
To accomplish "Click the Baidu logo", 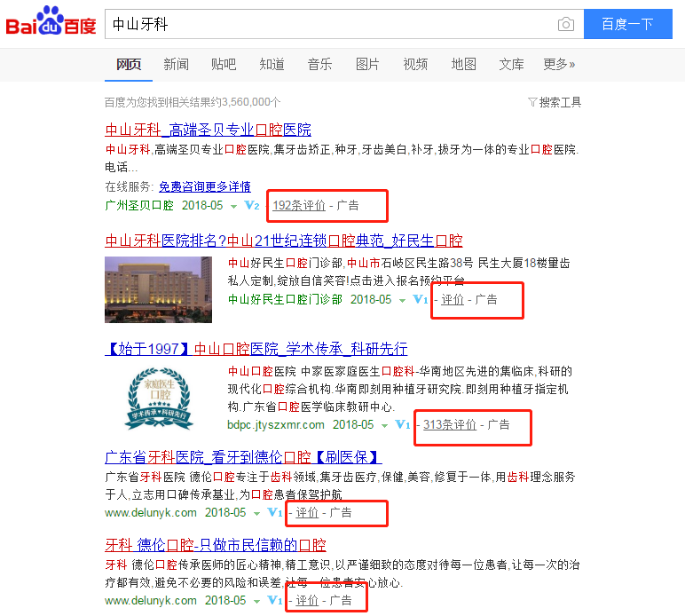I will (51, 21).
